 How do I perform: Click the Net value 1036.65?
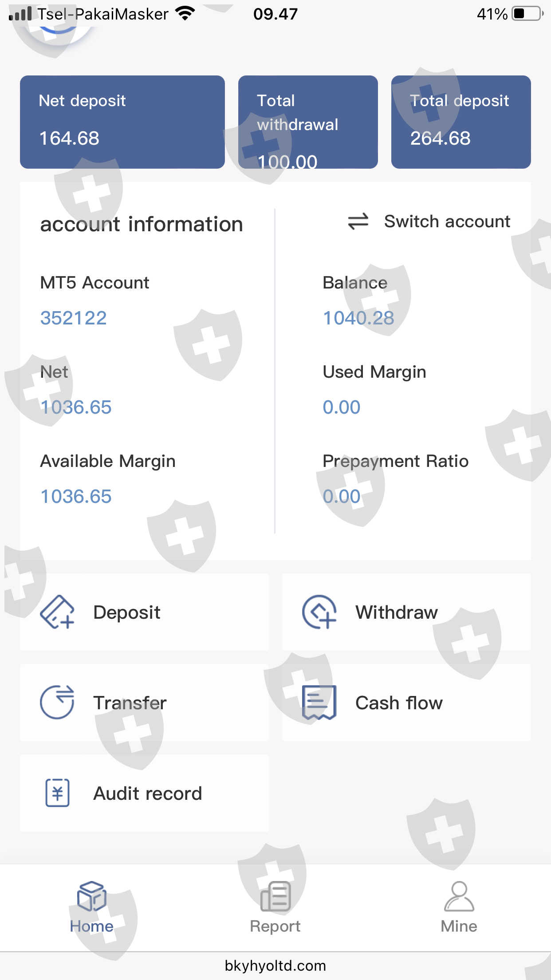tap(76, 407)
